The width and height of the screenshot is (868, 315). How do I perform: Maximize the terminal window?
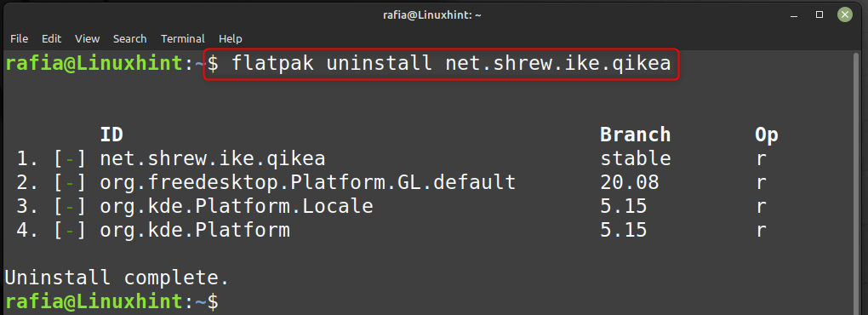(x=819, y=14)
